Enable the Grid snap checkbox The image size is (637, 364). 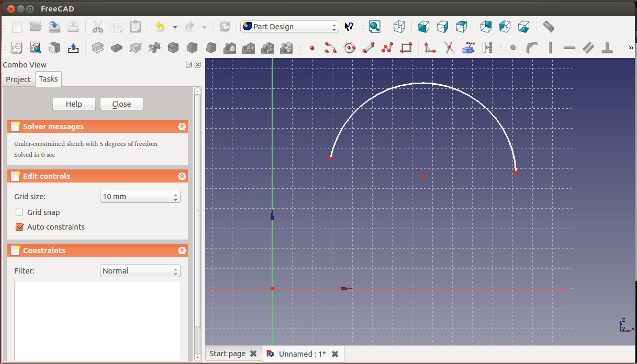click(x=20, y=212)
